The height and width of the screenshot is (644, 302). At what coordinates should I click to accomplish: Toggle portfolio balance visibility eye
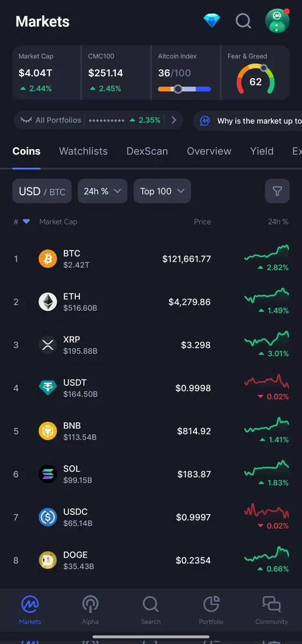pyautogui.click(x=26, y=120)
